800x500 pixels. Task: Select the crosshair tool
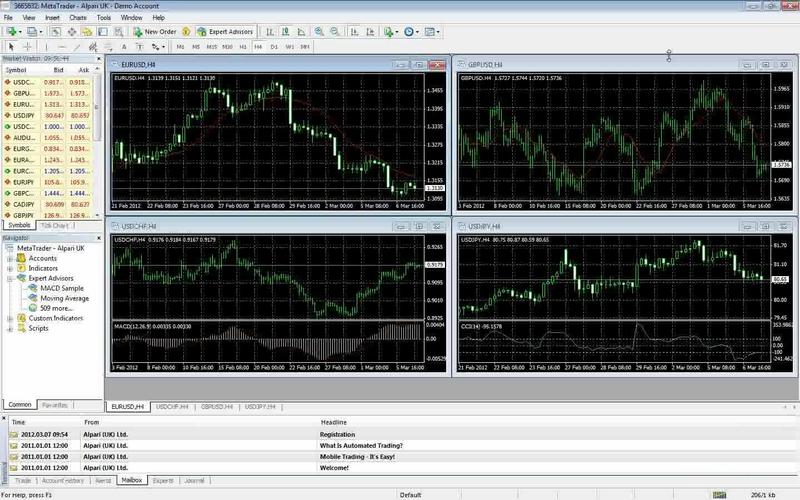[28, 47]
